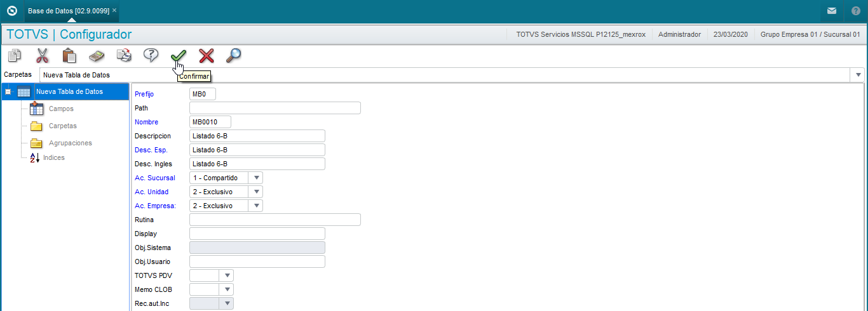Click the Indices A-Z sort icon
The height and width of the screenshot is (311, 868).
coord(35,157)
